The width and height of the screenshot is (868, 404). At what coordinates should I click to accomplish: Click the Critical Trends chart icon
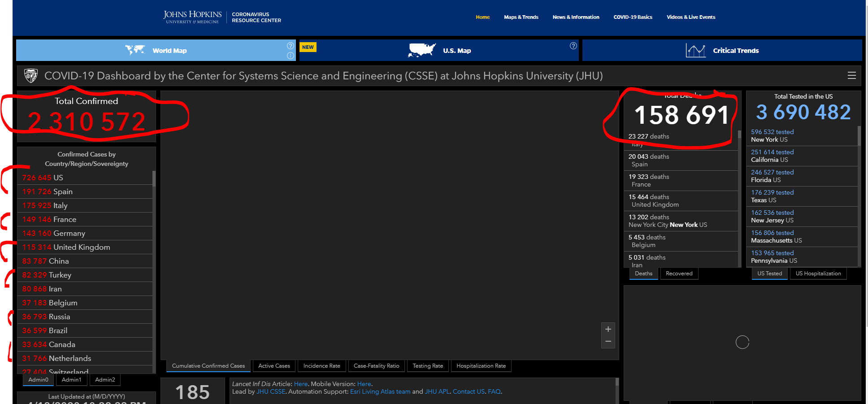pyautogui.click(x=696, y=50)
